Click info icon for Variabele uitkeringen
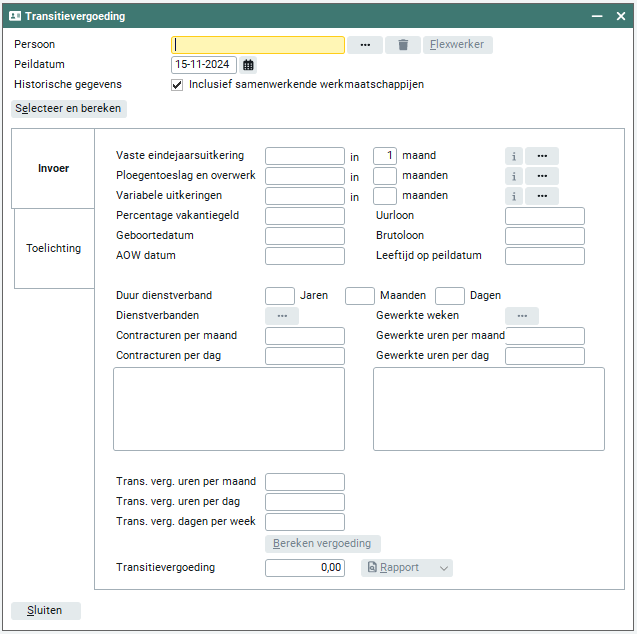The height and width of the screenshot is (634, 637). (x=513, y=196)
